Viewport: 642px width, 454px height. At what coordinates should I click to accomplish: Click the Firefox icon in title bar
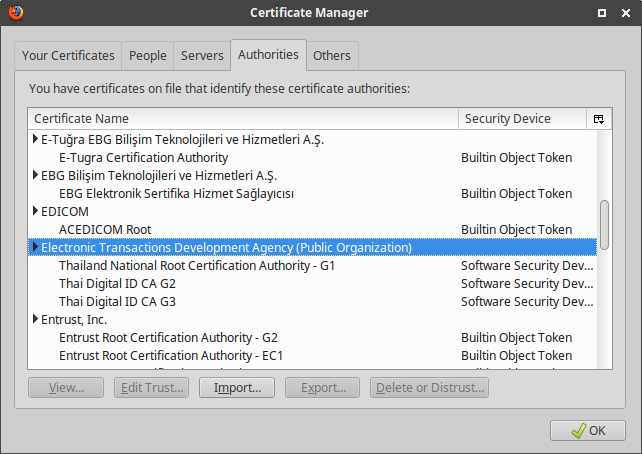click(x=12, y=12)
